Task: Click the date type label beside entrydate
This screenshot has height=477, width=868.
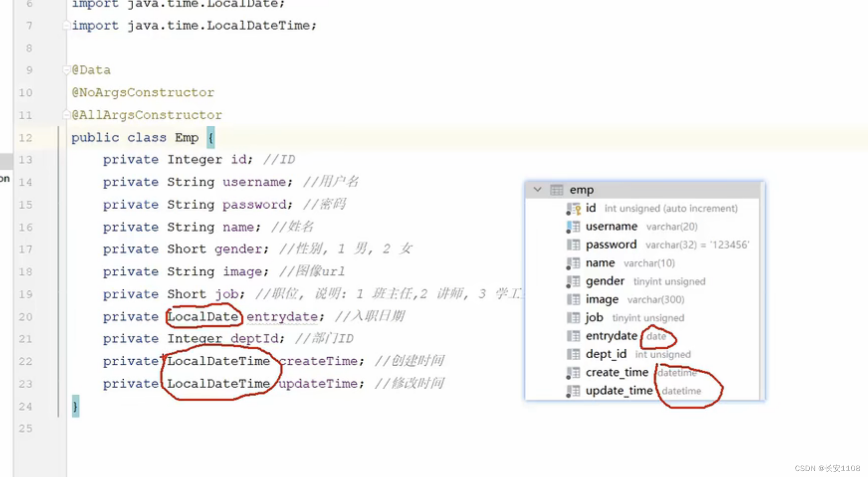Action: click(656, 336)
